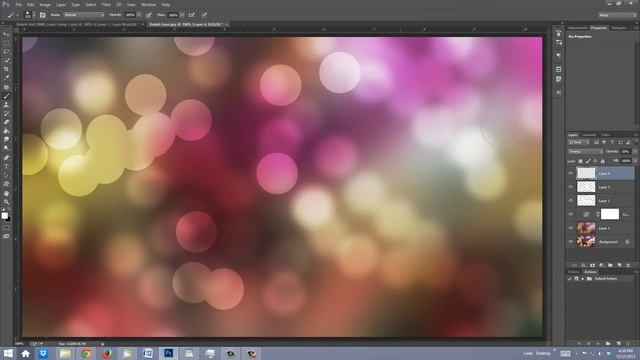Click the new adjustment layer icon

pyautogui.click(x=601, y=265)
